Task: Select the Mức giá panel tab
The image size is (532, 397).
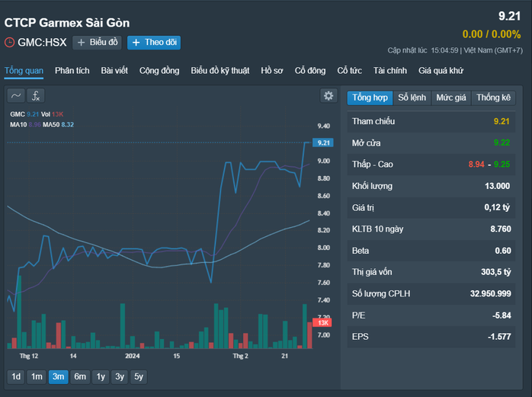Action: click(x=451, y=98)
